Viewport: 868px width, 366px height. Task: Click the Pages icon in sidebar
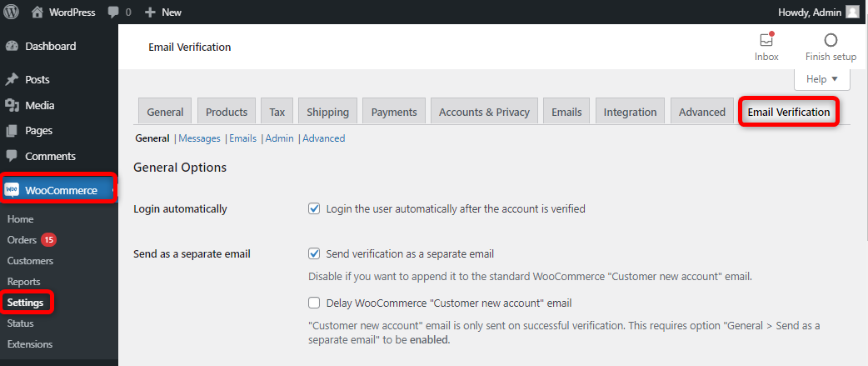12,131
